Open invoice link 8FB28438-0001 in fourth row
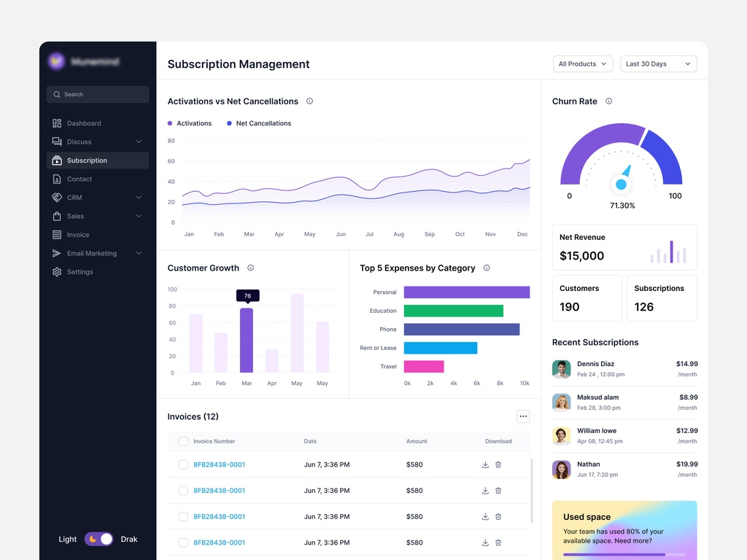 [219, 542]
